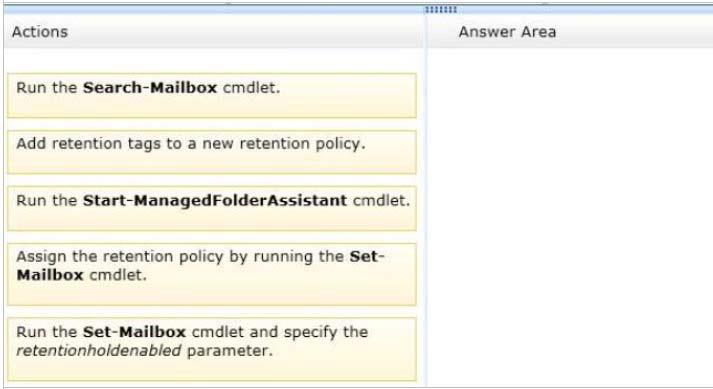The height and width of the screenshot is (389, 713).
Task: Click the bold Search-Mailbox text
Action: tap(150, 87)
